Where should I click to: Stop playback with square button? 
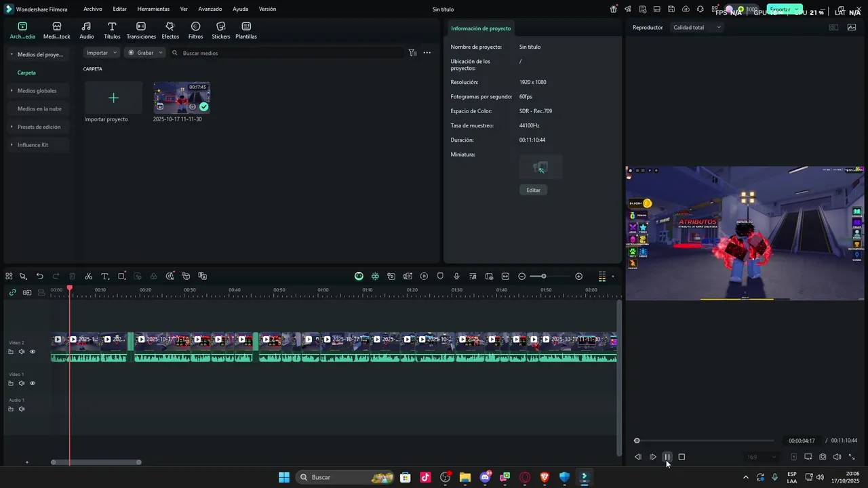(x=682, y=457)
